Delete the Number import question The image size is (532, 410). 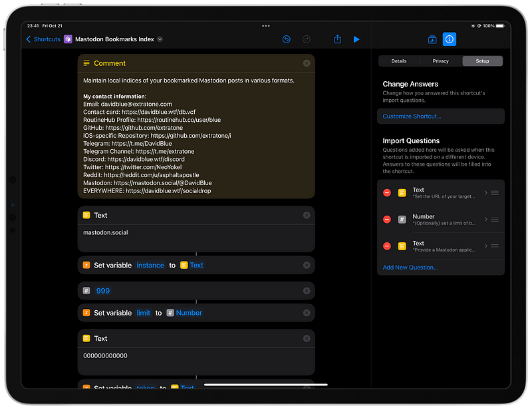point(387,220)
